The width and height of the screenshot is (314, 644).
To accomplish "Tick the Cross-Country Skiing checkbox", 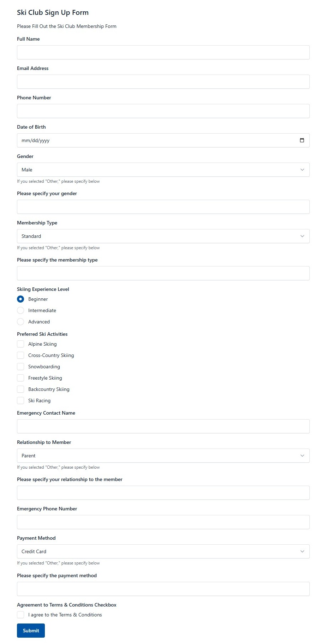I will click(x=20, y=355).
